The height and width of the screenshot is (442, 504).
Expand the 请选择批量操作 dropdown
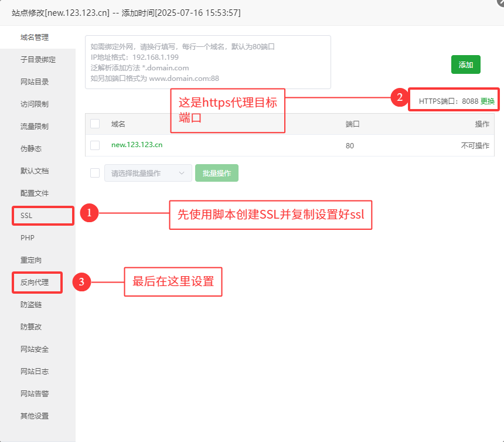pyautogui.click(x=148, y=173)
